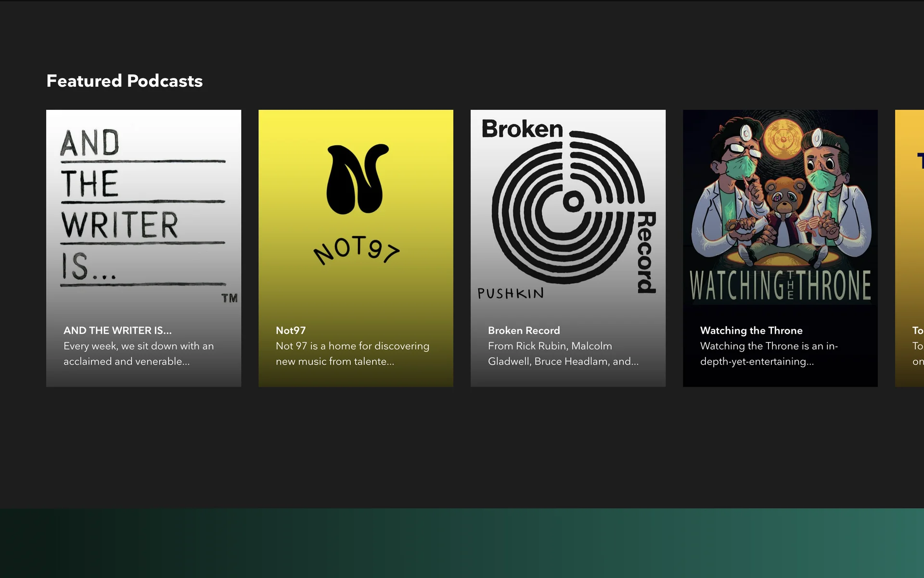924x578 pixels.
Task: Click the TM mark on writer cover
Action: (x=230, y=298)
